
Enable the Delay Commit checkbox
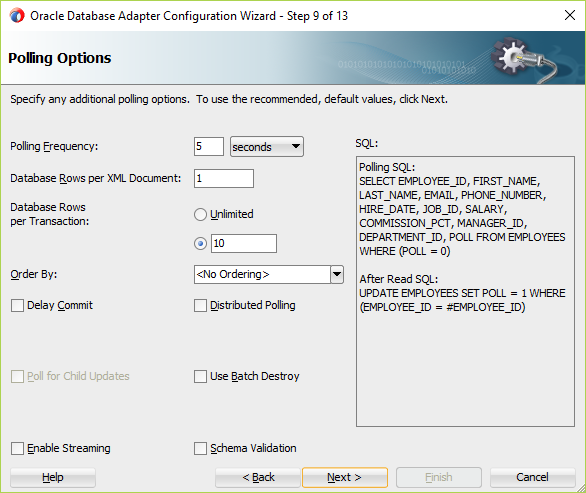coord(17,305)
